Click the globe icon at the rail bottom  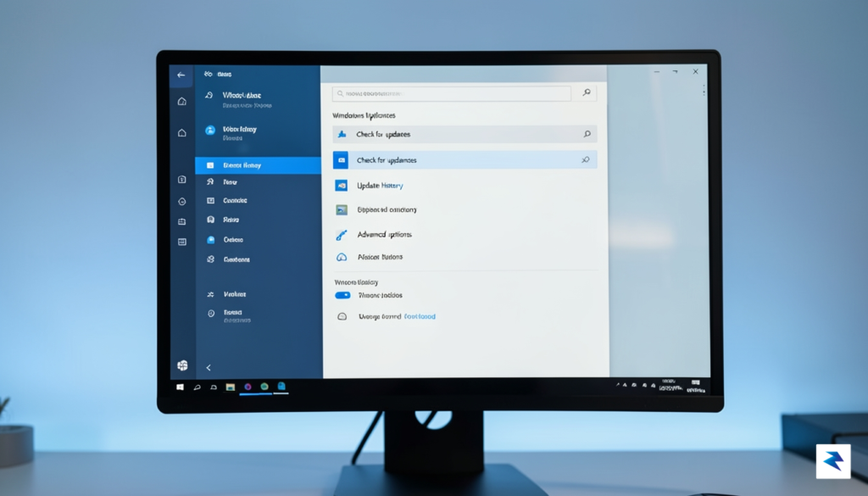[x=182, y=365]
